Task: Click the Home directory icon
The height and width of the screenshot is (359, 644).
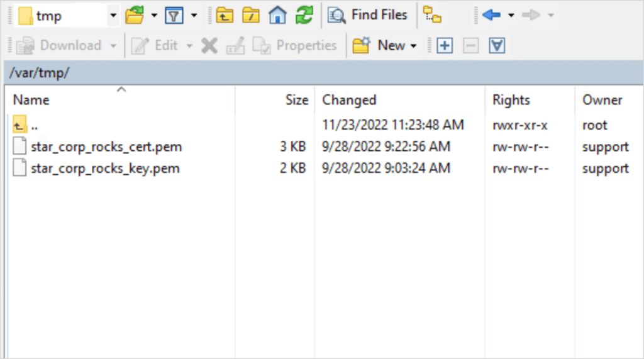Action: tap(277, 15)
